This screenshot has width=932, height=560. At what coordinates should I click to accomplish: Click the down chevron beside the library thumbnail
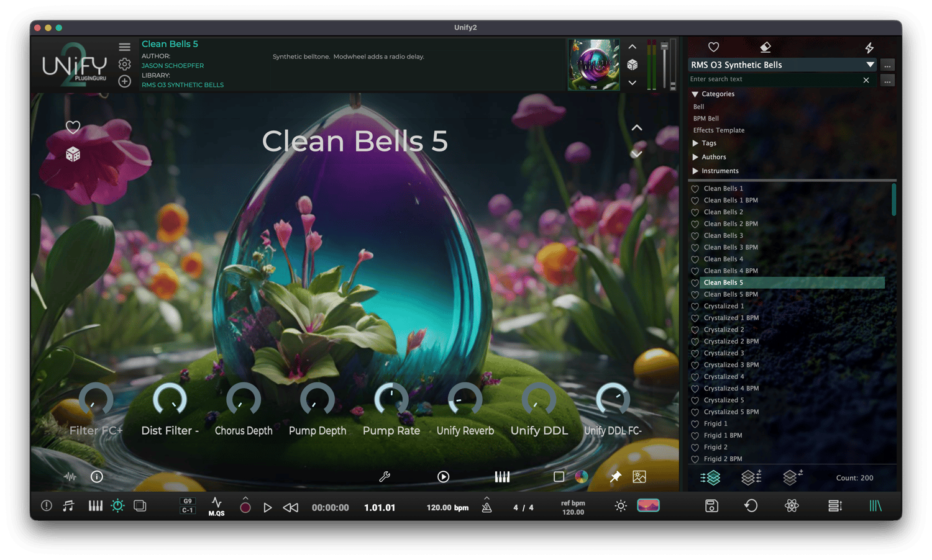coord(633,83)
